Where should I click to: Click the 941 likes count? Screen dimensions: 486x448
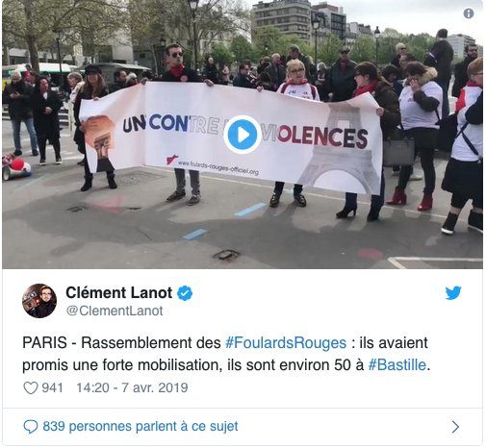[52, 387]
